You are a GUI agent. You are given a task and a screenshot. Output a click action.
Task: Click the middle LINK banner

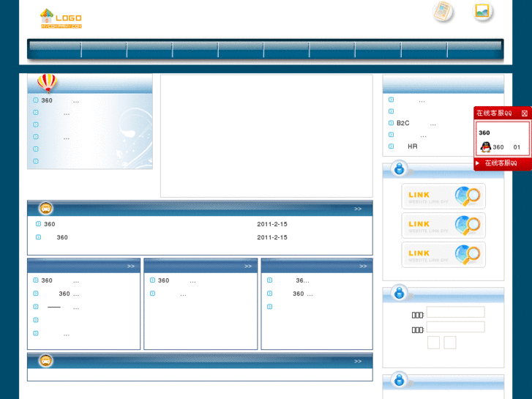443,225
